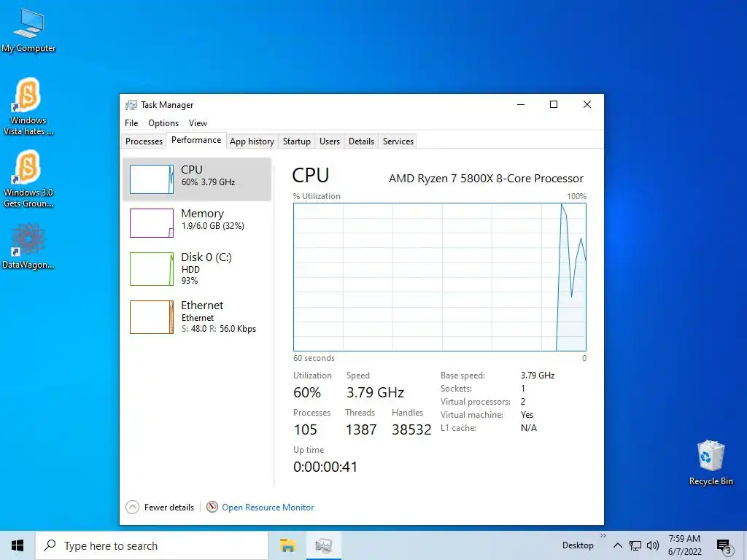Click the CPU utilization graph
This screenshot has width=747, height=560.
tap(440, 277)
